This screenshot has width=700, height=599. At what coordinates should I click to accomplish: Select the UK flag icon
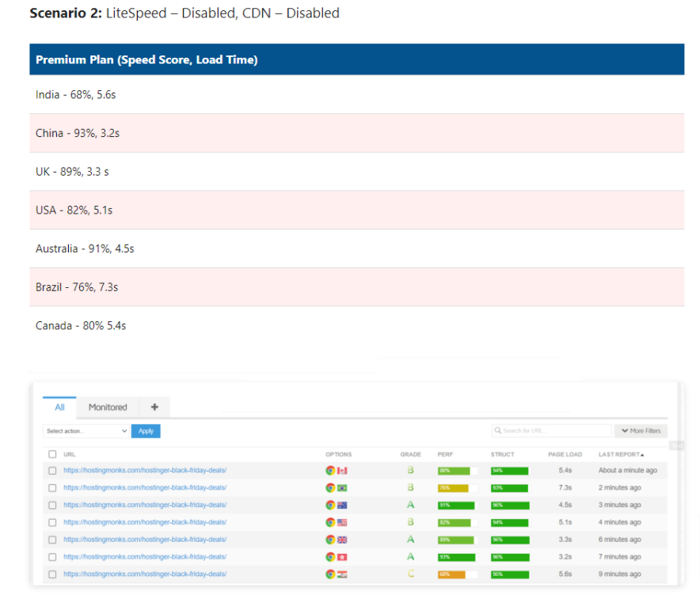pyautogui.click(x=342, y=539)
